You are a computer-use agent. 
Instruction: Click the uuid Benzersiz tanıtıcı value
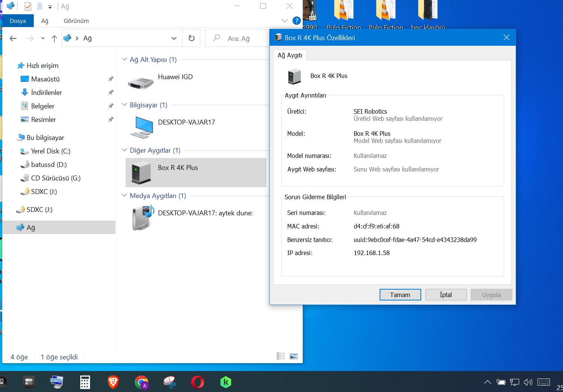[415, 240]
